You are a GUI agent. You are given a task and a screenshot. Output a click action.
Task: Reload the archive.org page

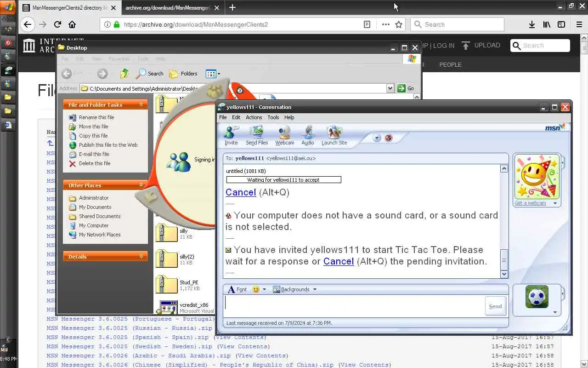click(x=57, y=24)
